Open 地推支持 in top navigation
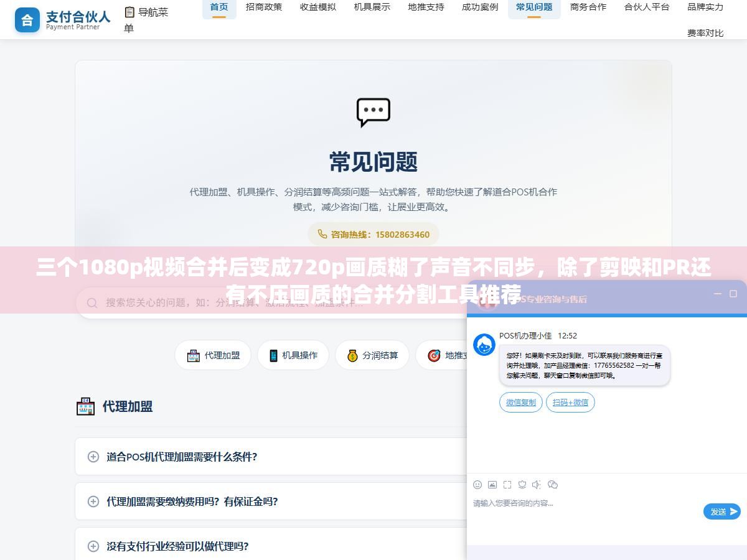The height and width of the screenshot is (560, 747). click(x=426, y=7)
